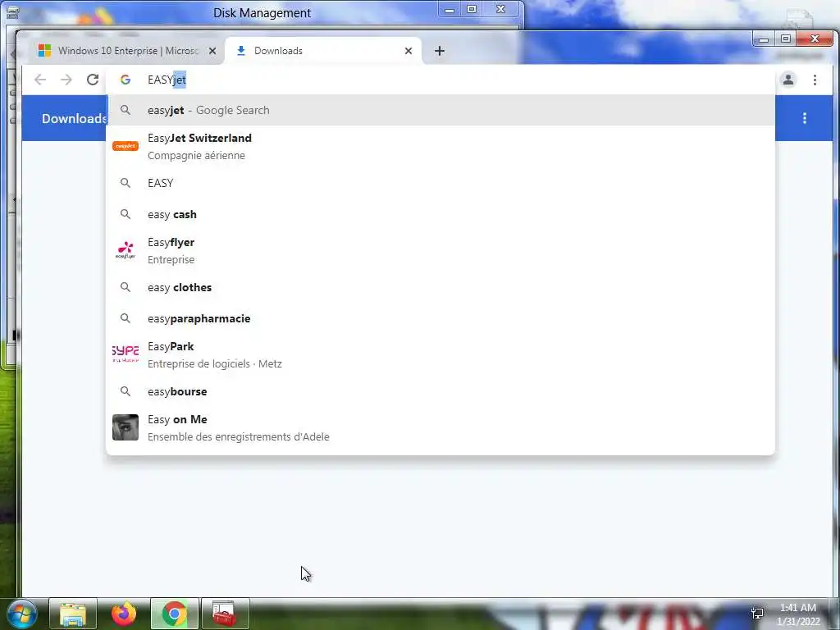This screenshot has width=840, height=630.
Task: Select the Downloads tab
Action: coord(323,51)
